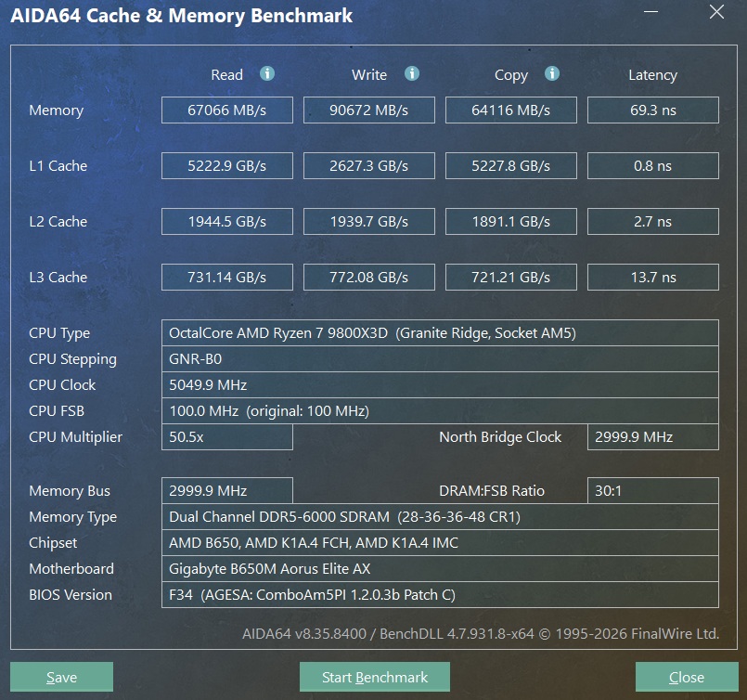The width and height of the screenshot is (747, 700).
Task: Click the Copy info icon
Action: (x=552, y=74)
